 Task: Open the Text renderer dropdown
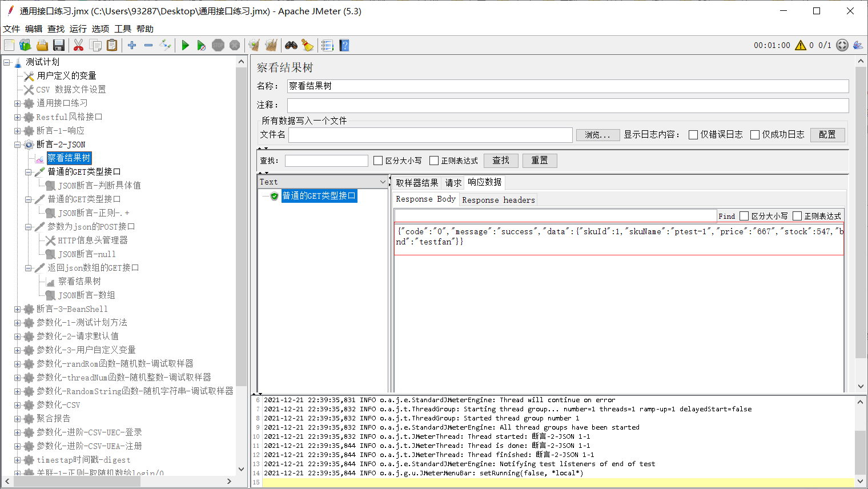click(x=323, y=182)
